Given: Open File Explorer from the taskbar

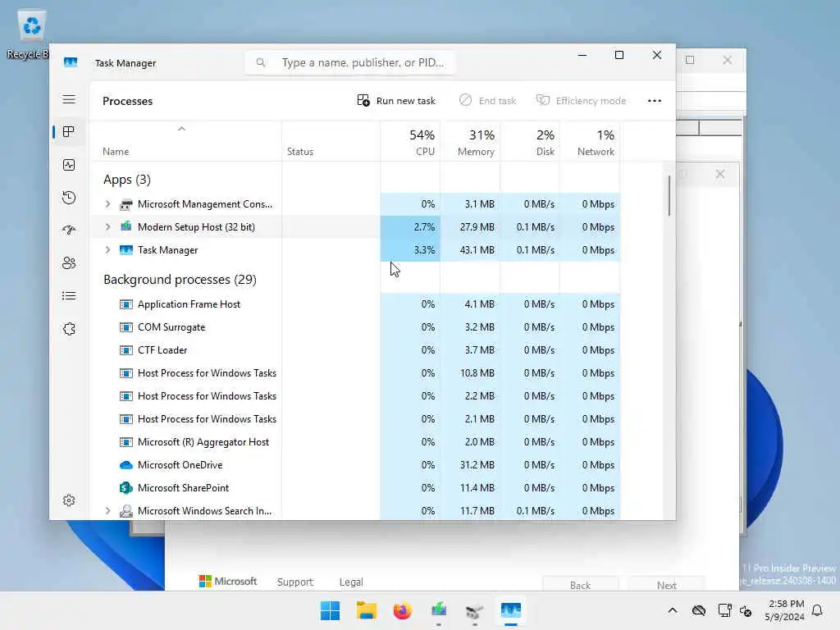Looking at the screenshot, I should (x=367, y=610).
